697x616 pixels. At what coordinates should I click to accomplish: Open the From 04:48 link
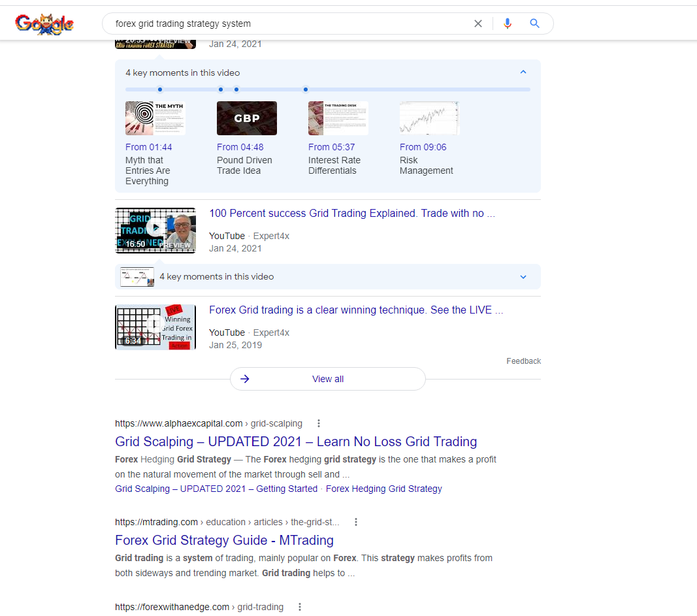pos(240,147)
